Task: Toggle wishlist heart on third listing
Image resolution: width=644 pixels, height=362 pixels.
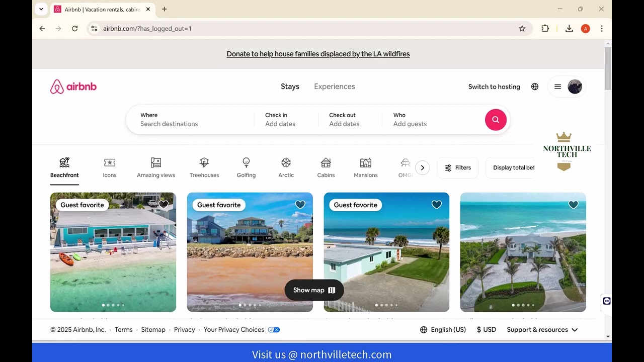Action: click(x=437, y=205)
